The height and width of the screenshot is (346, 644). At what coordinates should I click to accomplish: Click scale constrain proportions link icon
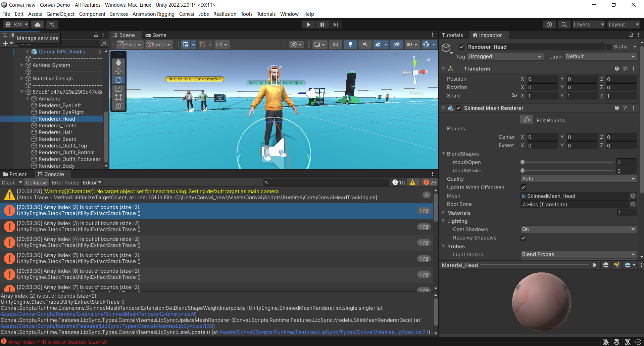pos(514,95)
